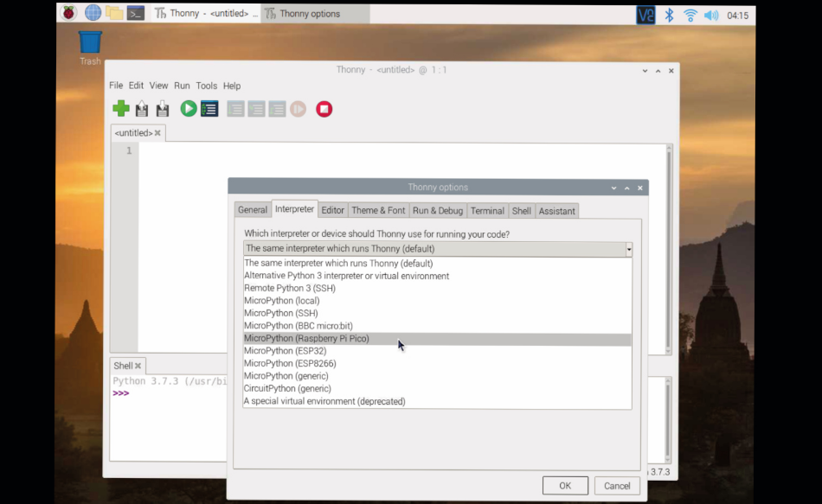The height and width of the screenshot is (504, 822).
Task: Click the Step over toolbar icon
Action: tap(235, 109)
